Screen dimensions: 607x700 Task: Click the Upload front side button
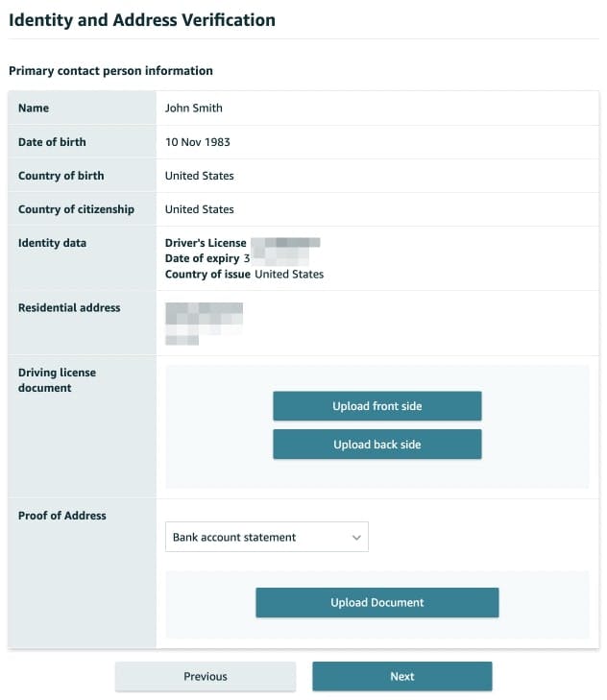376,406
